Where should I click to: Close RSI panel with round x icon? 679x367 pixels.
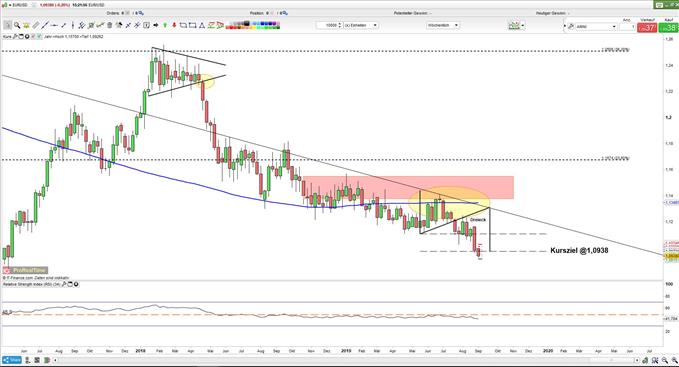pos(76,284)
